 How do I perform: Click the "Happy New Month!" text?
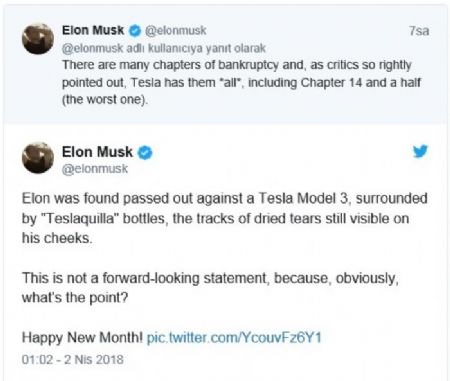82,338
